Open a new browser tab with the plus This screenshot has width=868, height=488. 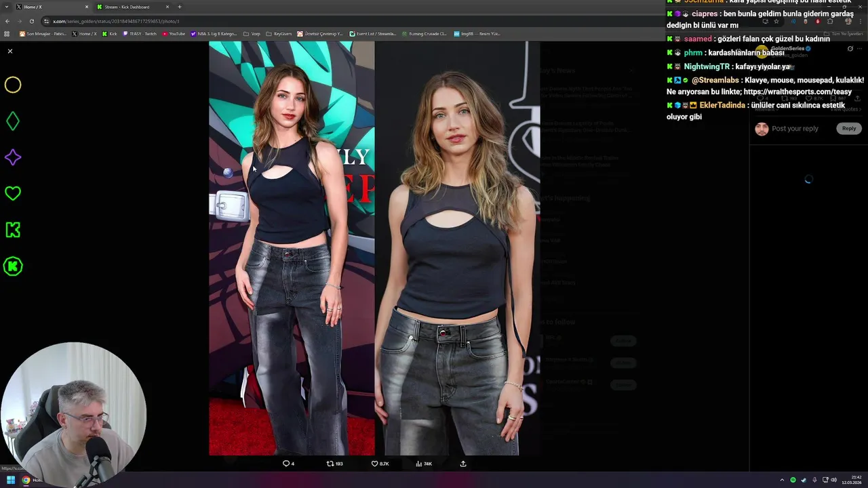click(x=180, y=7)
